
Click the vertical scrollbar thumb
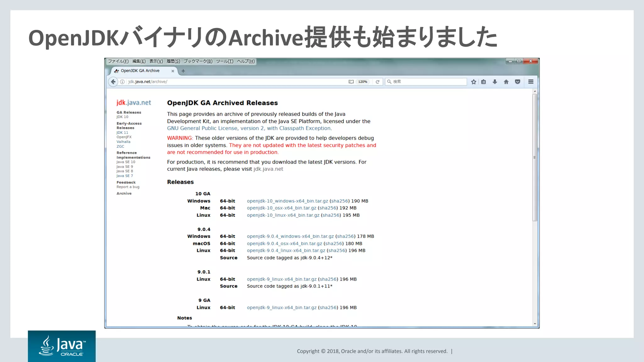pyautogui.click(x=535, y=157)
